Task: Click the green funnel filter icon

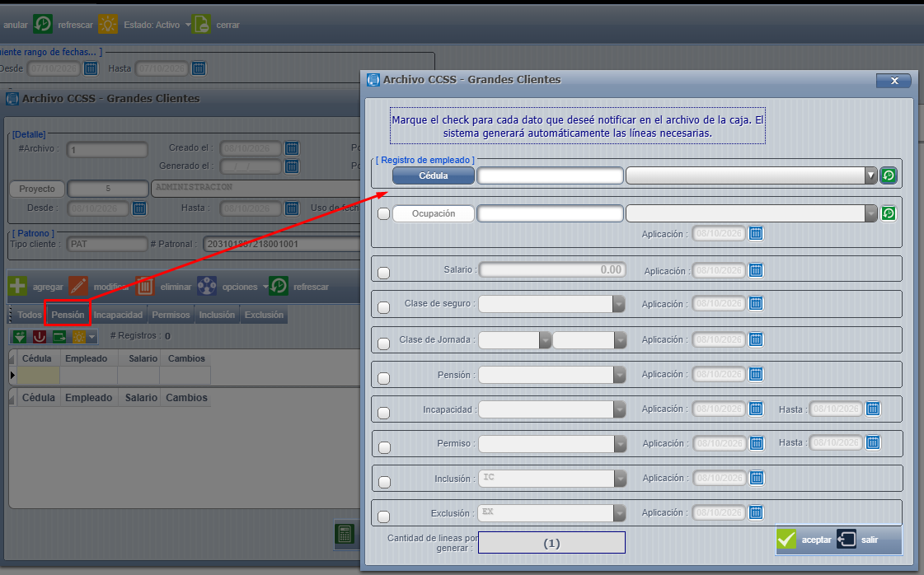Action: point(20,336)
